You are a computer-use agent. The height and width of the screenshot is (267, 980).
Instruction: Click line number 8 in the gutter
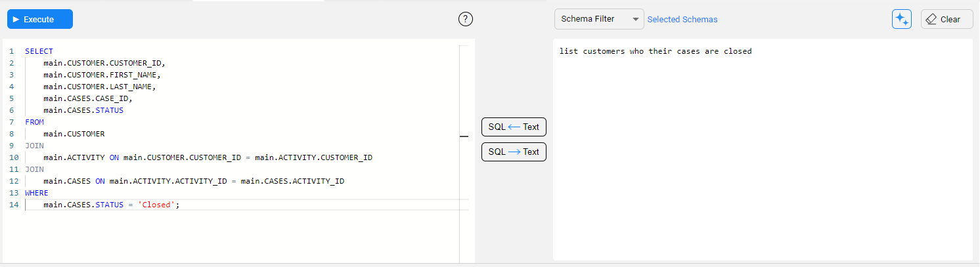[11, 134]
